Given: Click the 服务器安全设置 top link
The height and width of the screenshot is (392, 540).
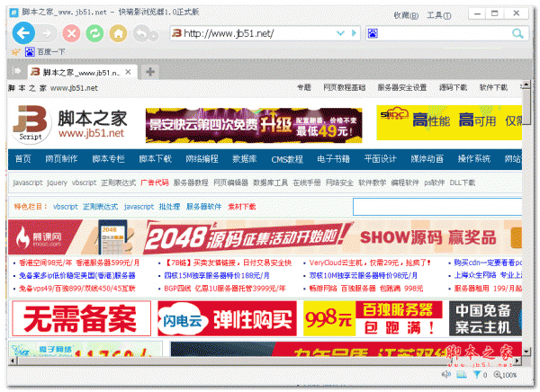Looking at the screenshot, I should pyautogui.click(x=402, y=87).
